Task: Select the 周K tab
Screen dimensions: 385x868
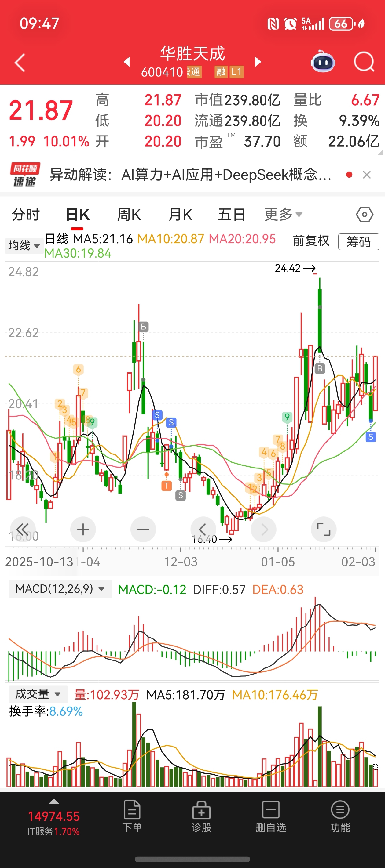Action: 129,215
